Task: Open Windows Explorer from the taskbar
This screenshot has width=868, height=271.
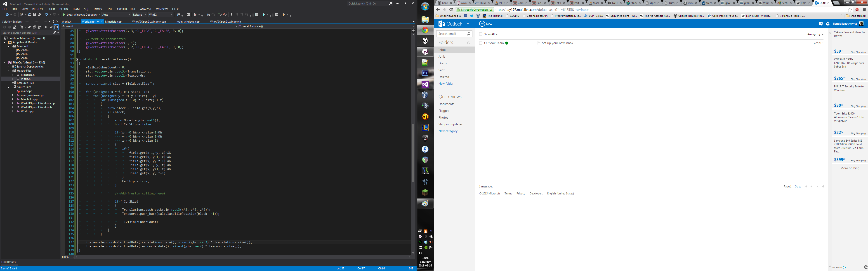Action: click(x=425, y=19)
